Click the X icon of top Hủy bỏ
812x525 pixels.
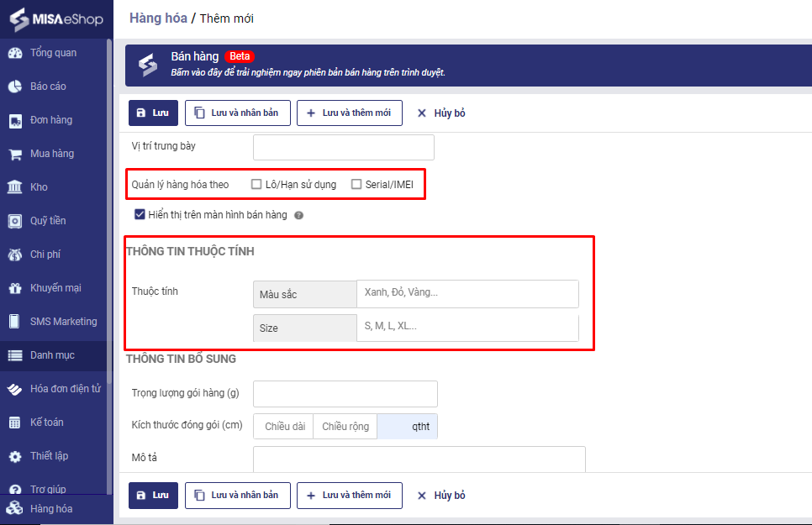pos(421,113)
